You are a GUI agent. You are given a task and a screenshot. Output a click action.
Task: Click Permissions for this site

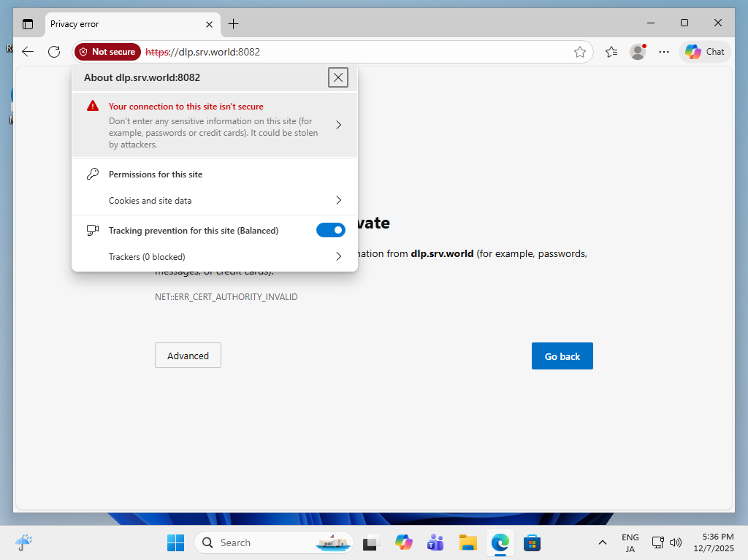[x=156, y=174]
